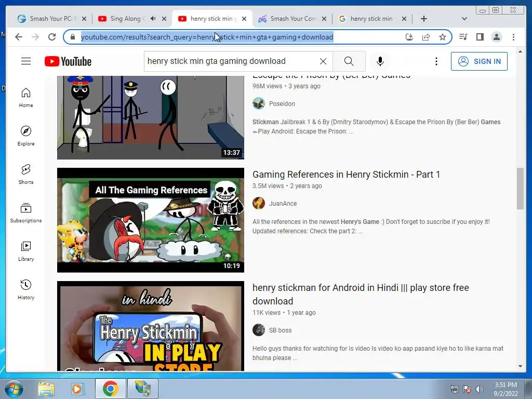Screen dimensions: 532x399
Task: Share this page from the address bar
Action: (426, 37)
